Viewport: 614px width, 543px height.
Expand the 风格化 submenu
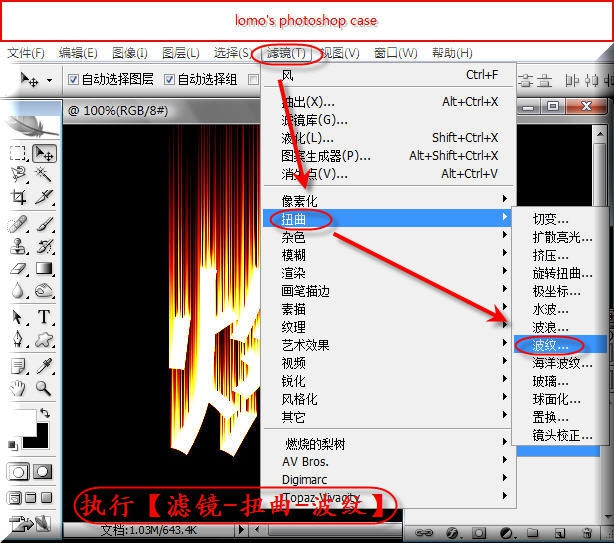click(387, 399)
